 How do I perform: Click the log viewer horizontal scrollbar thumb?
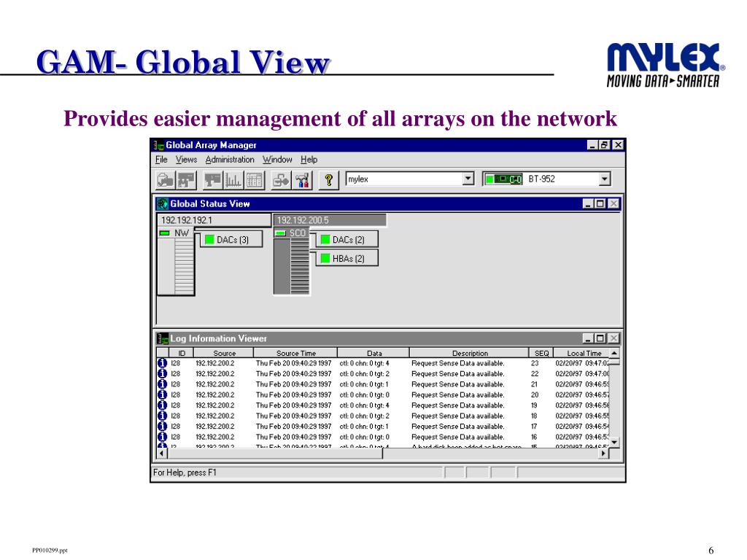275,454
